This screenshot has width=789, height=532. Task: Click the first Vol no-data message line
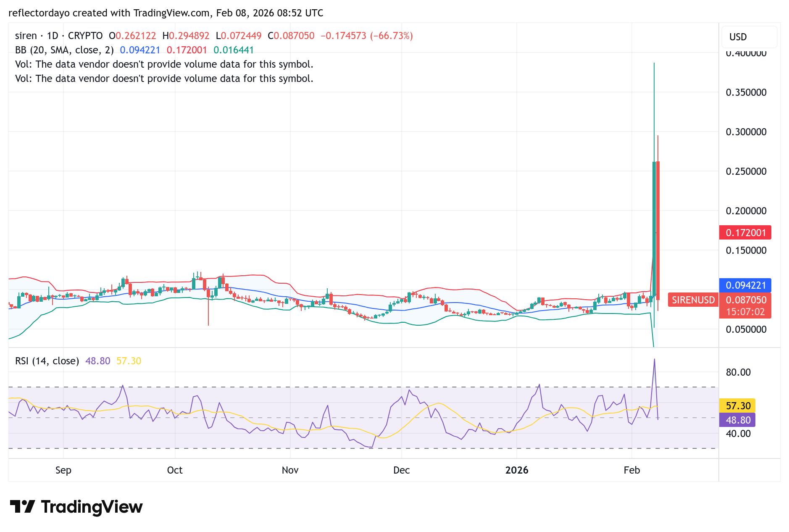[164, 64]
